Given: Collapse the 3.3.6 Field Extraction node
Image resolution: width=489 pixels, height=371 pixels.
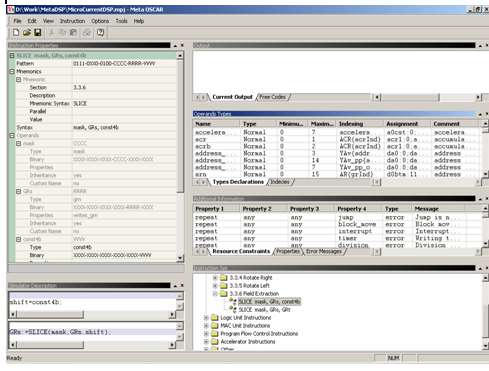Looking at the screenshot, I should pos(215,294).
